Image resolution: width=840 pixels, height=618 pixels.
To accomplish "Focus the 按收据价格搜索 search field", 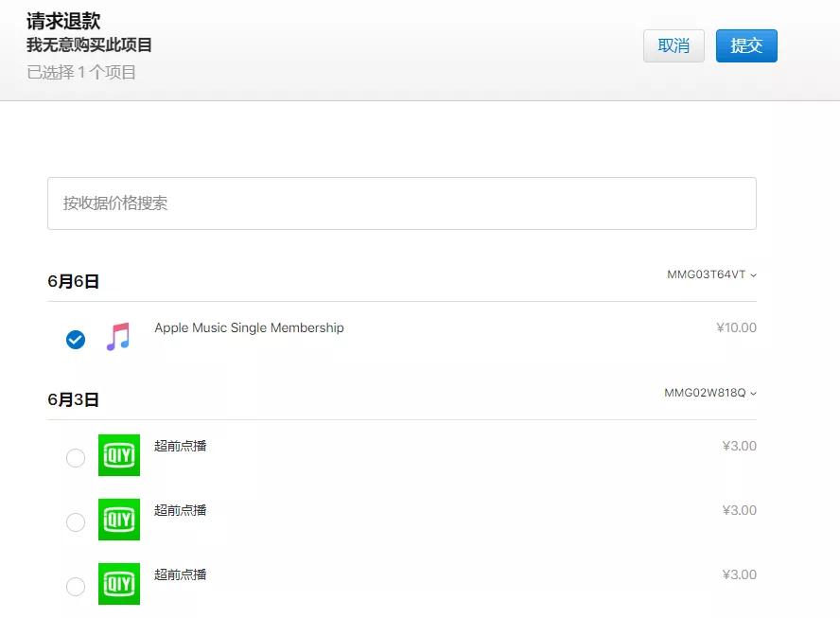I will coord(402,203).
